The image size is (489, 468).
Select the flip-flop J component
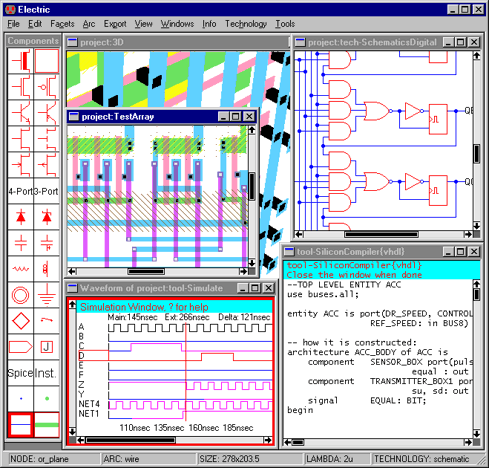[x=47, y=347]
